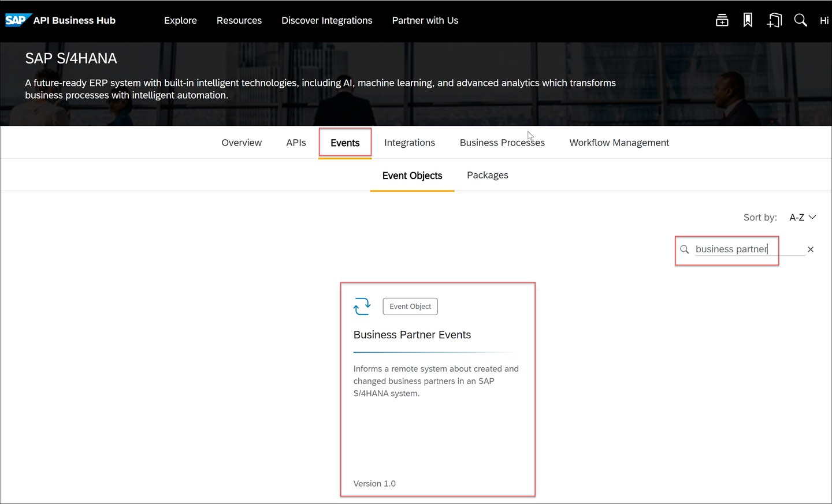Open the header search magnifier icon
Screen dimensions: 832x504
click(800, 20)
